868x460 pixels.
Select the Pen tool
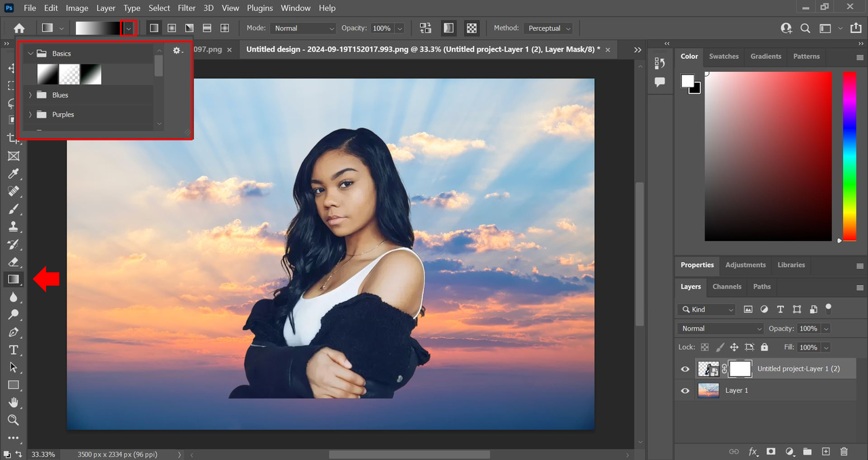point(13,332)
